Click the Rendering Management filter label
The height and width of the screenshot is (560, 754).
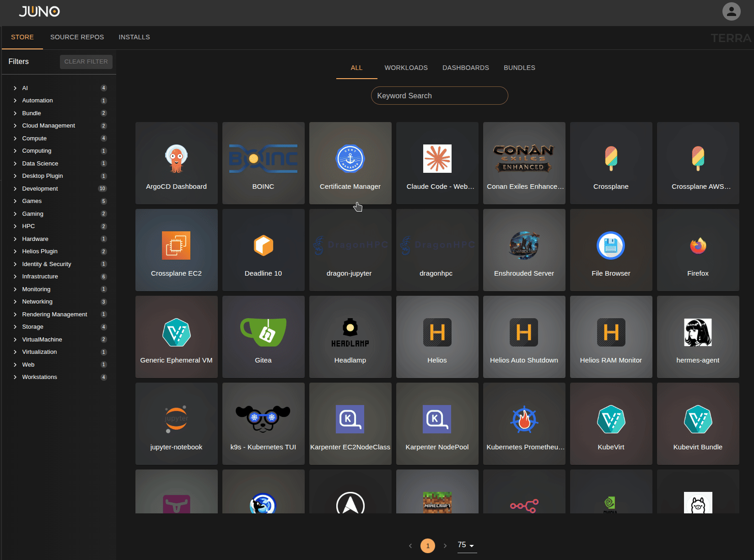pyautogui.click(x=54, y=315)
